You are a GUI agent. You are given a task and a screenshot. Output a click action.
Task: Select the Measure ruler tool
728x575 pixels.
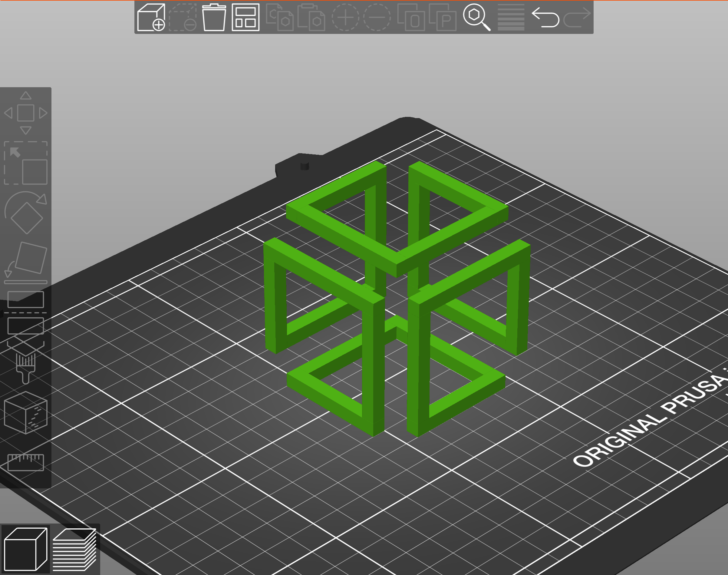click(x=26, y=462)
